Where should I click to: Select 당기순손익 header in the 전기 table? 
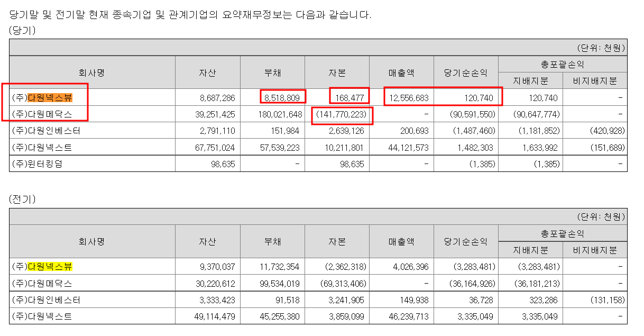[466, 242]
